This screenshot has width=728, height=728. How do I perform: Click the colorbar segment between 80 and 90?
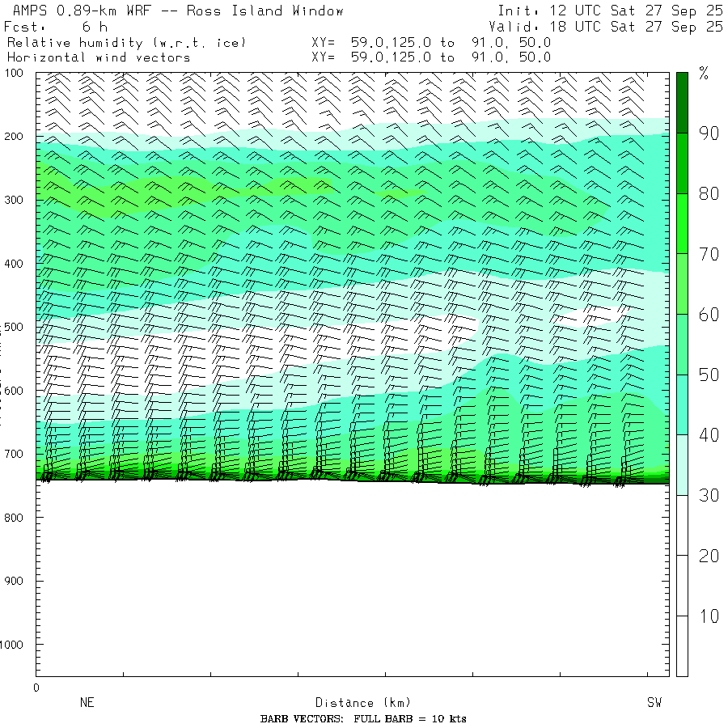pos(682,163)
